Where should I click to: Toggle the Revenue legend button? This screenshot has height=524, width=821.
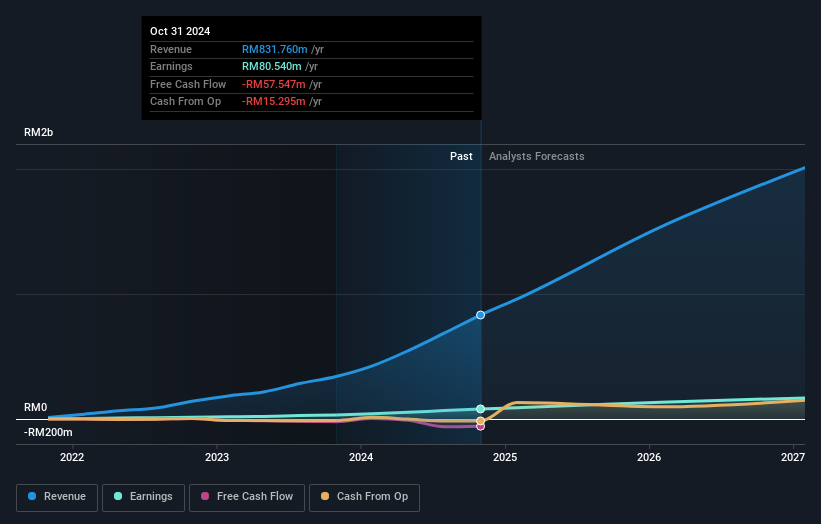point(57,497)
